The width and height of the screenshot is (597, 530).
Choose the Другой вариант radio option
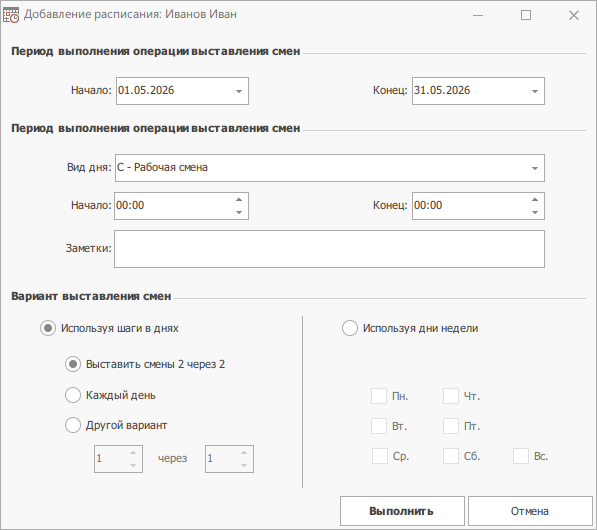73,425
